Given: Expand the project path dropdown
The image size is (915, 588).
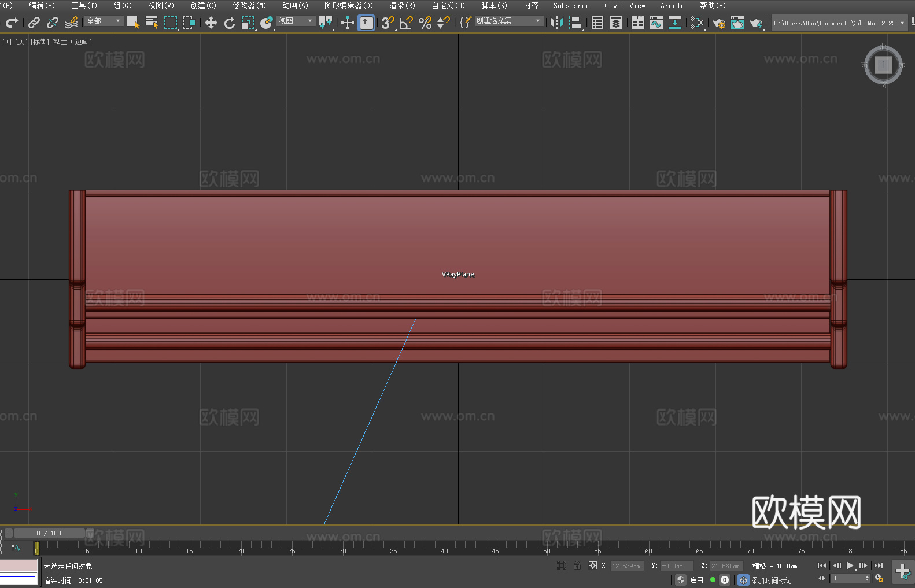Looking at the screenshot, I should (902, 23).
